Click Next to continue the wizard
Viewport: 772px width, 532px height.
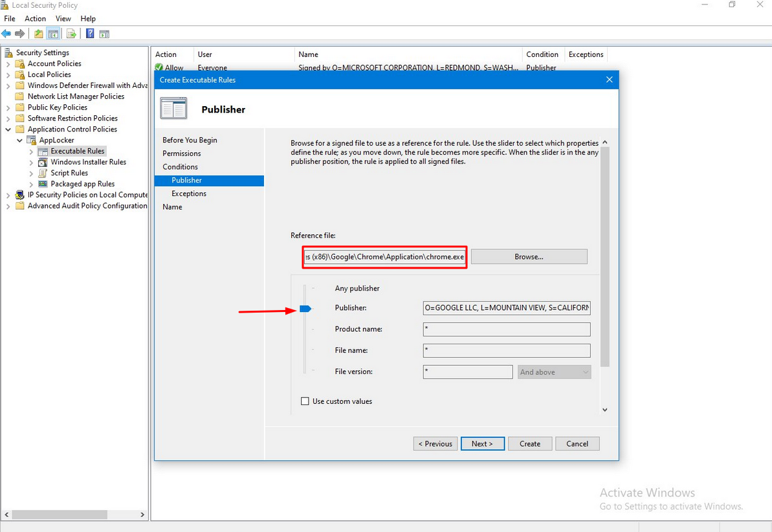[482, 443]
